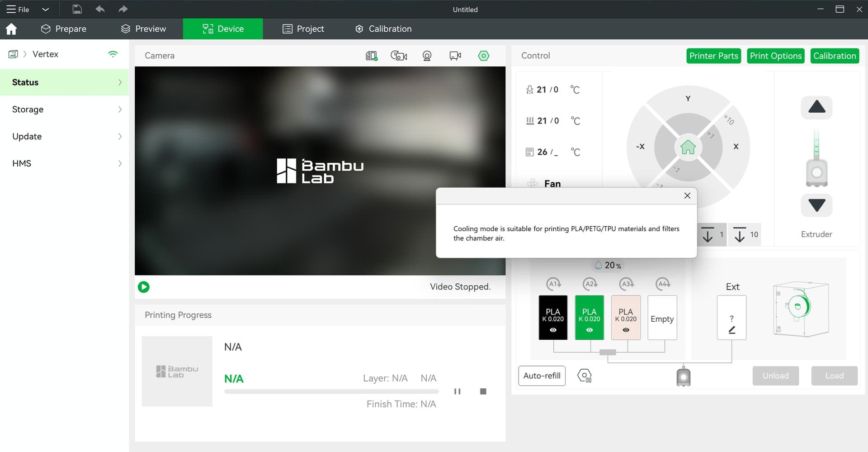Select the pink PLA filament slot

pos(626,318)
